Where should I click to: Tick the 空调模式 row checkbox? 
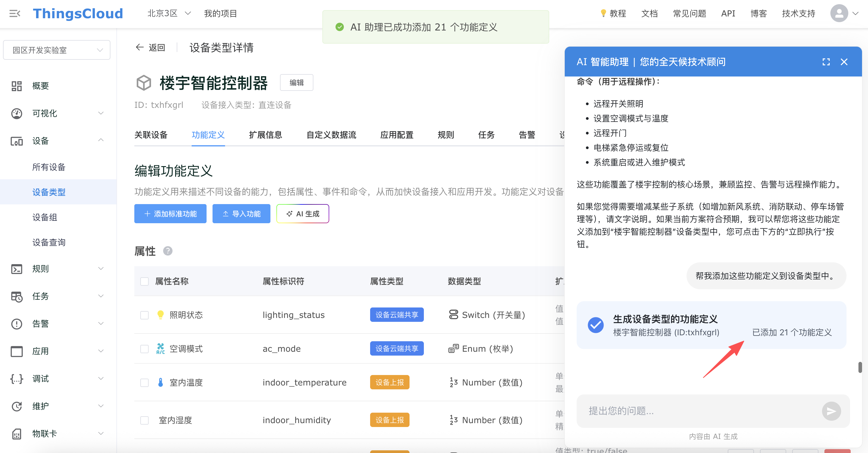tap(144, 349)
